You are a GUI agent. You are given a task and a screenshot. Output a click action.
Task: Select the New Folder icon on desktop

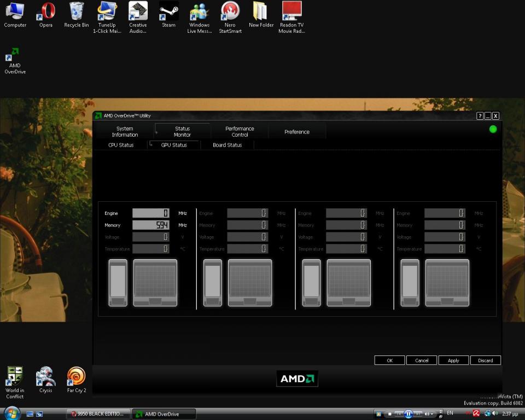click(x=261, y=15)
